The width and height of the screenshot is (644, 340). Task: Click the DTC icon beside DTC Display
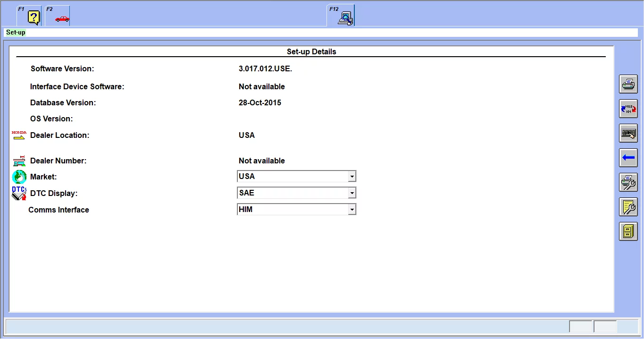(18, 193)
